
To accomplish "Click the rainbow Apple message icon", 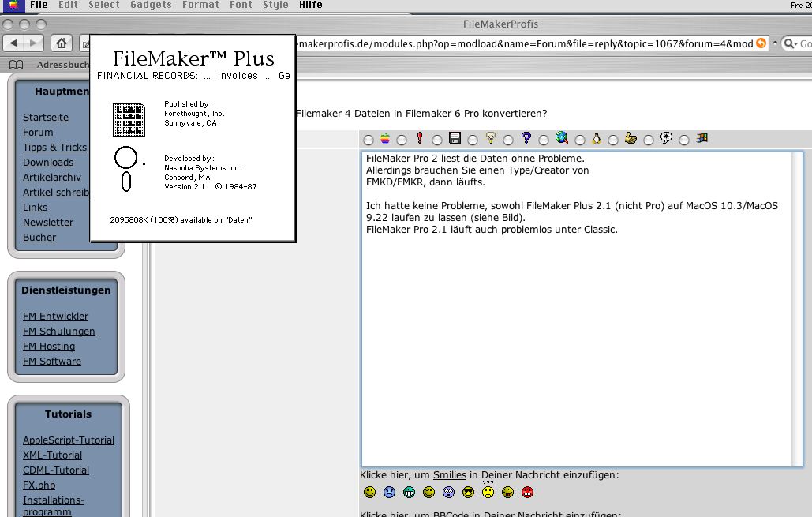I will click(385, 138).
